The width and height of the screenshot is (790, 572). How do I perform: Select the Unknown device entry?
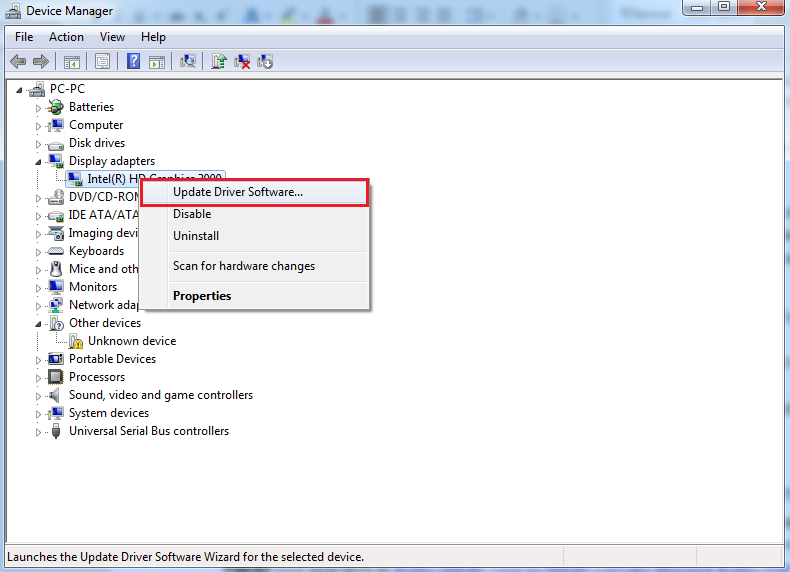coord(131,341)
